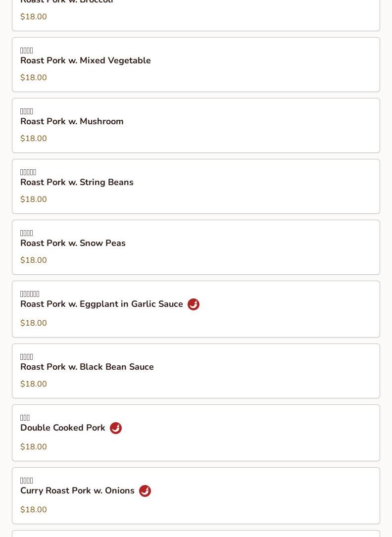The width and height of the screenshot is (392, 537).
Task: Click the spicy chili icon beside Eggplant in Garlic Sauce
Action: [194, 304]
